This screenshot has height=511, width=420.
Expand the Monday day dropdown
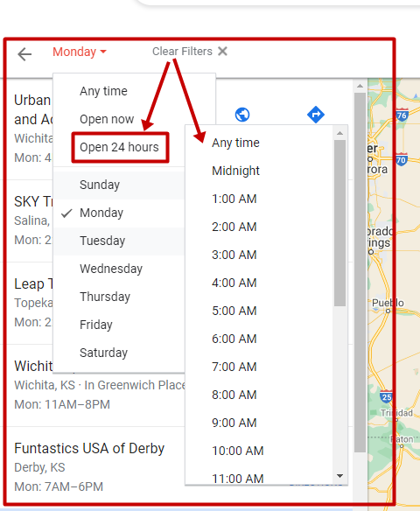80,52
